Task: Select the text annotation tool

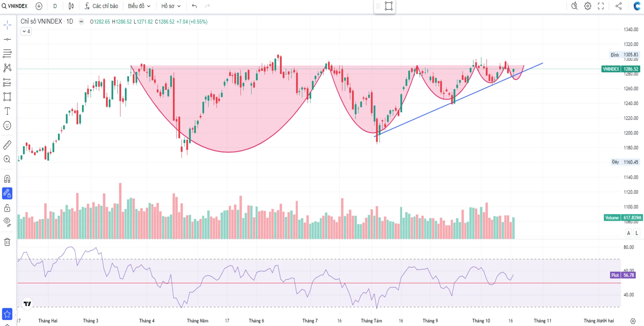Action: [x=7, y=111]
